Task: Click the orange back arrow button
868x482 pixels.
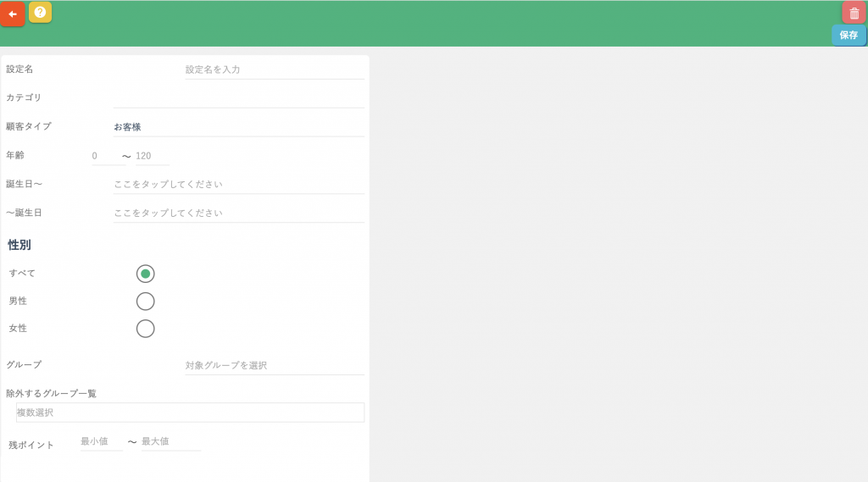Action: pyautogui.click(x=12, y=14)
